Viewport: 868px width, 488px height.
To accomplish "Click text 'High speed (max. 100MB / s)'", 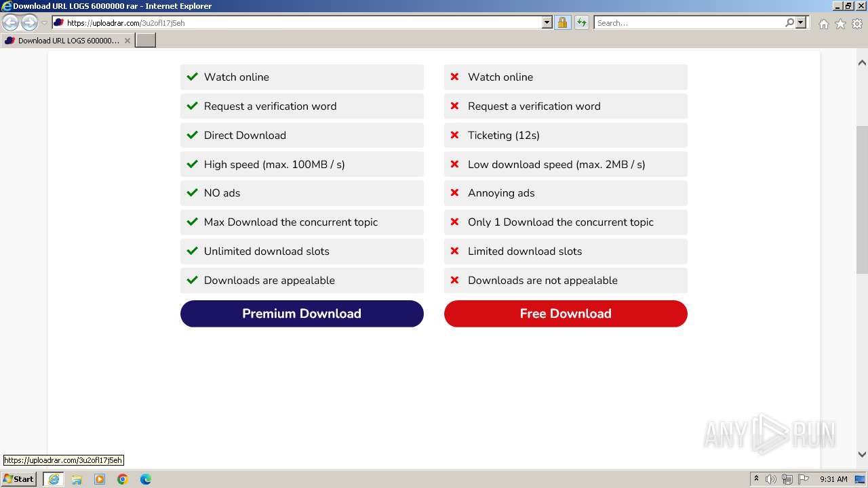I will point(275,165).
